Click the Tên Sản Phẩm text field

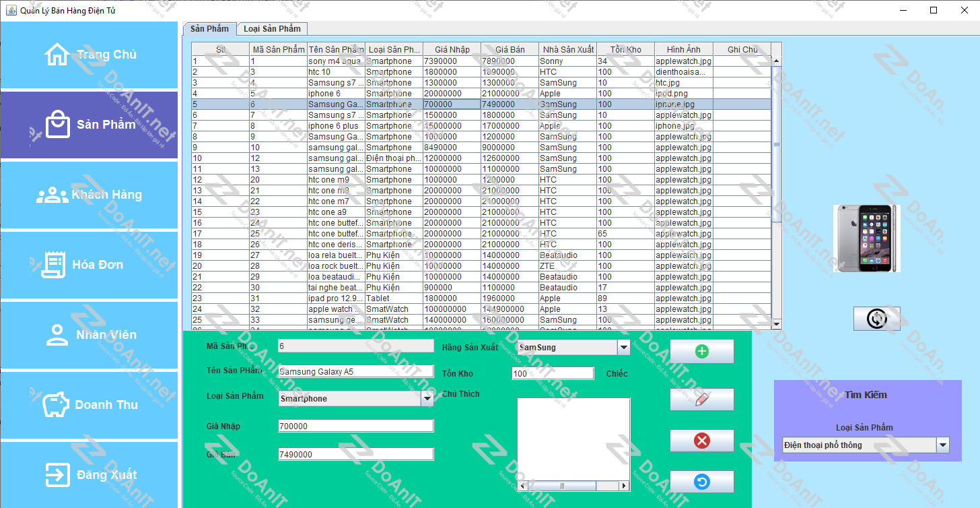(x=356, y=371)
